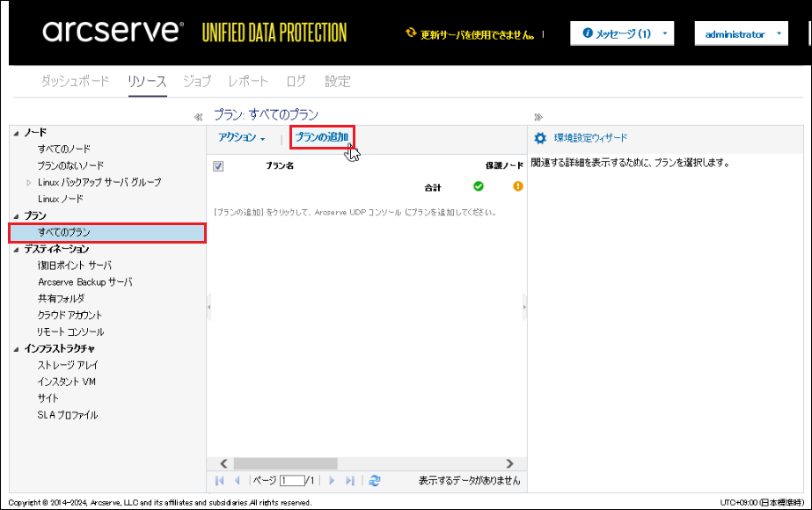
Task: Switch to レポート tab
Action: click(x=248, y=81)
